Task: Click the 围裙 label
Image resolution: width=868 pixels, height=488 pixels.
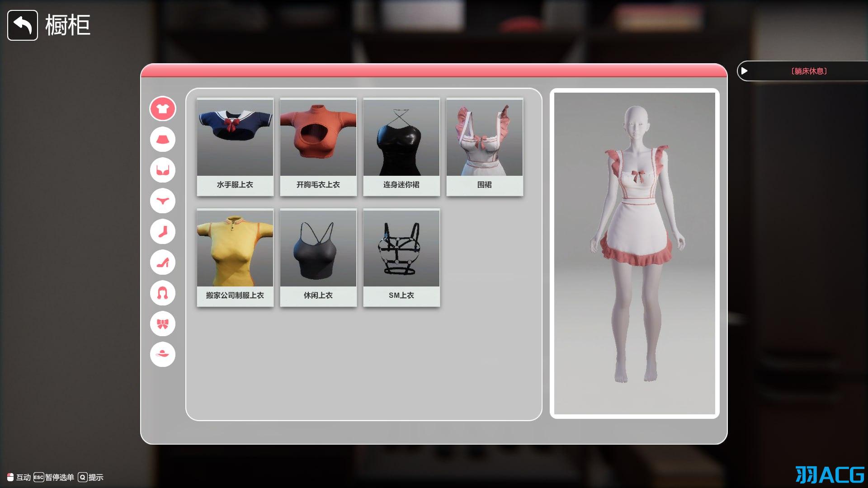Action: 485,185
